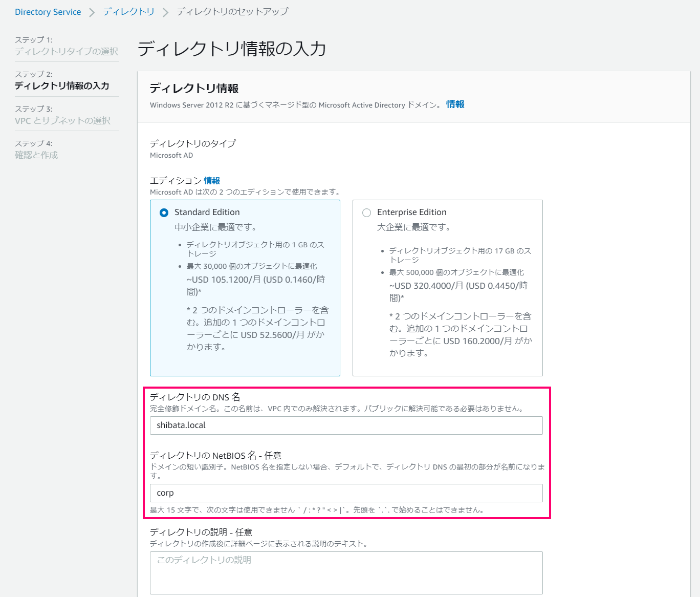Click the chevron right after Directory Service

[92, 12]
